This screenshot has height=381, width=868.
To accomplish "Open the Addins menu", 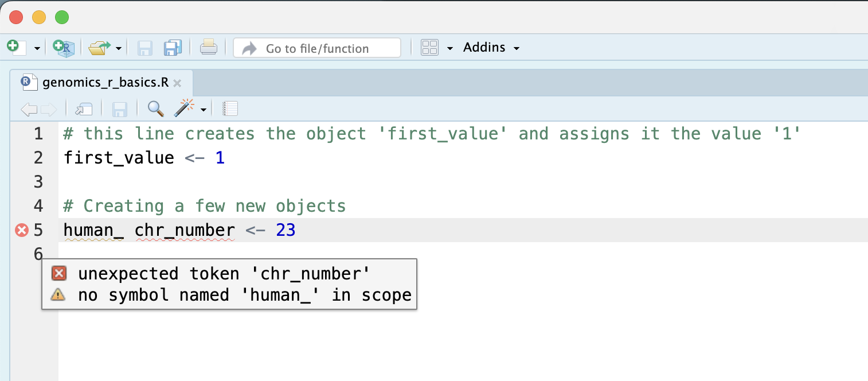I will [491, 48].
